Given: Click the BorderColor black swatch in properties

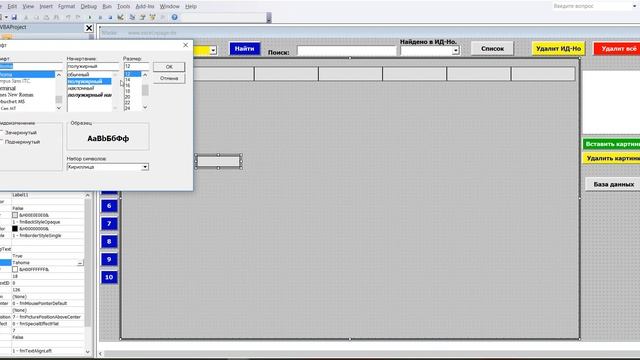Looking at the screenshot, I should (x=15, y=229).
